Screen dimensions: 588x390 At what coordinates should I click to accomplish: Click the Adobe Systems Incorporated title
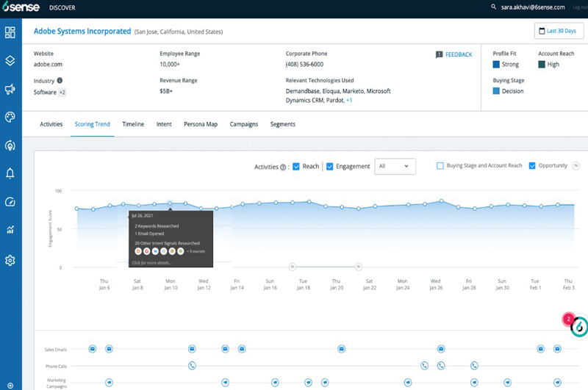[x=82, y=31]
